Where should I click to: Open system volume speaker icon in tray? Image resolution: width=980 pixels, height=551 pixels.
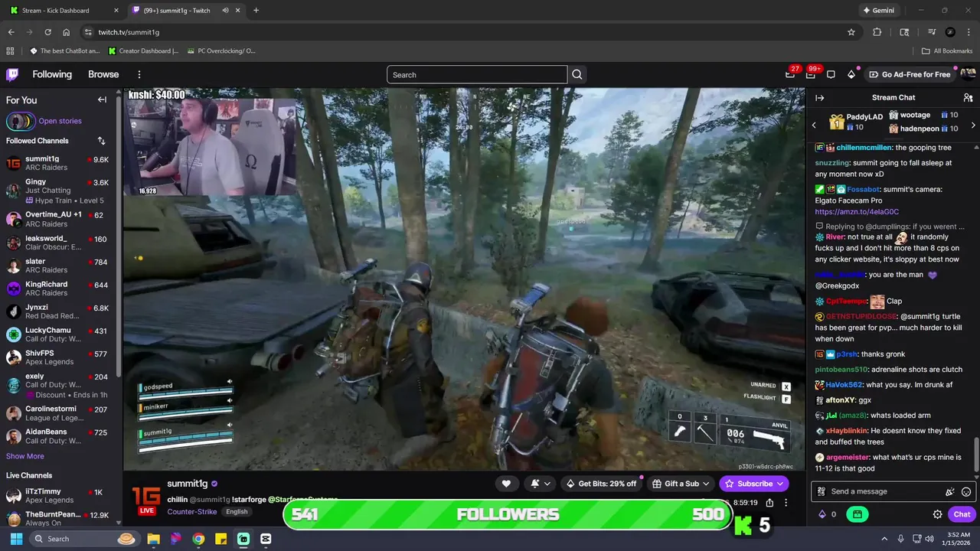pyautogui.click(x=929, y=539)
